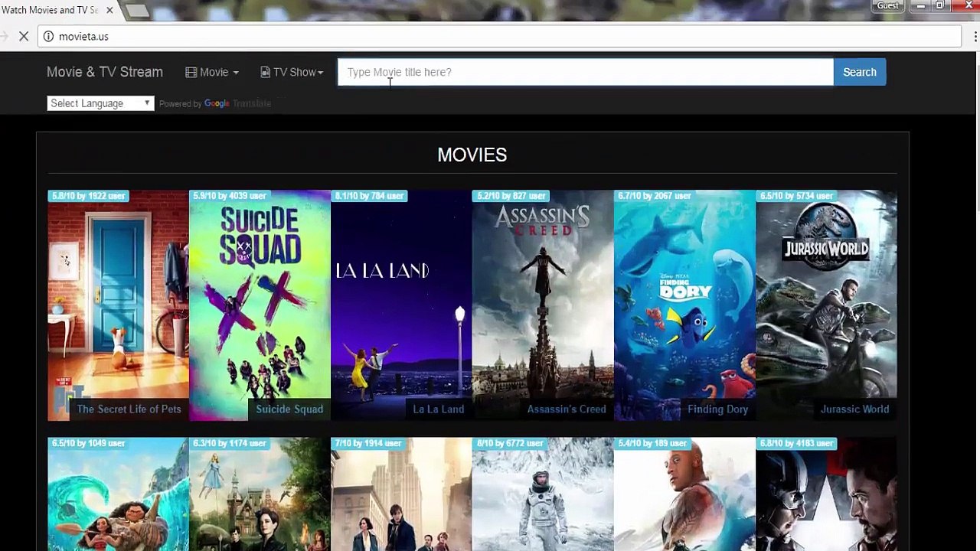
Task: Stop the page from loading
Action: pos(24,36)
